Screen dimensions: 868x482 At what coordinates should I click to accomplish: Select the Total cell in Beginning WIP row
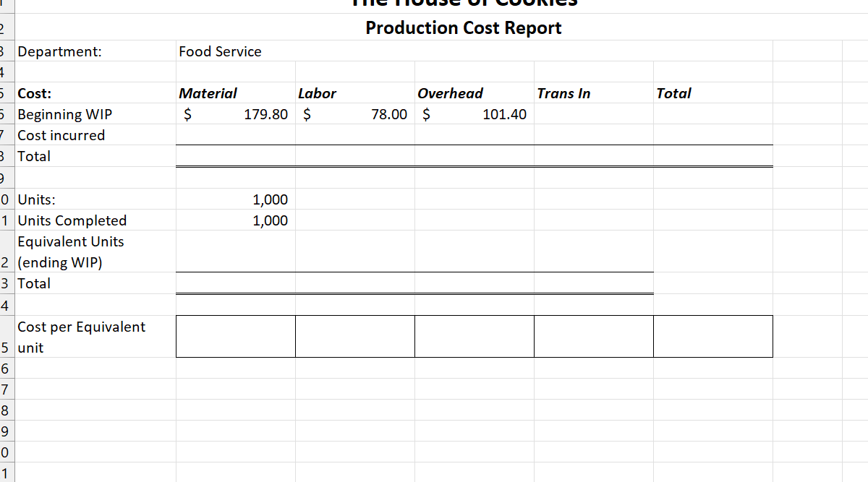pyautogui.click(x=713, y=114)
